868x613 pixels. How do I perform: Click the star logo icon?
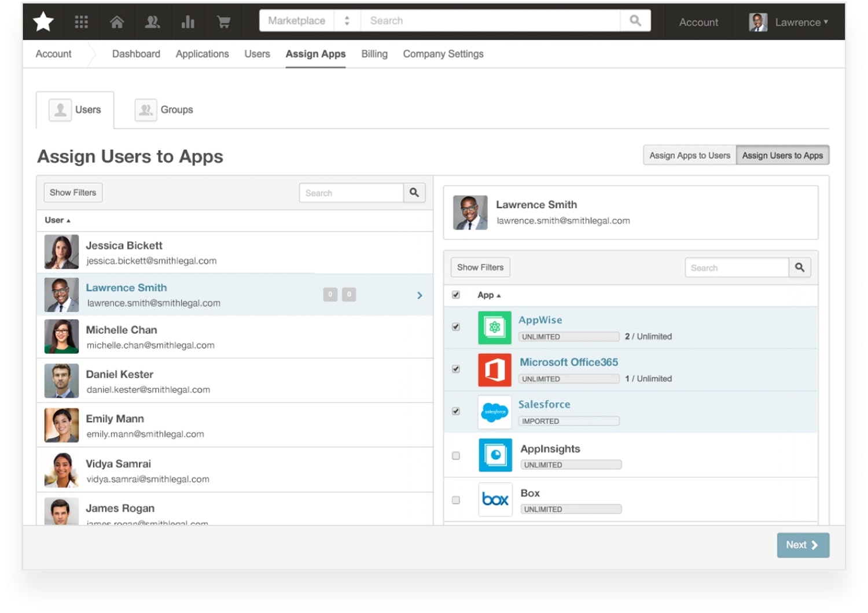[x=43, y=22]
